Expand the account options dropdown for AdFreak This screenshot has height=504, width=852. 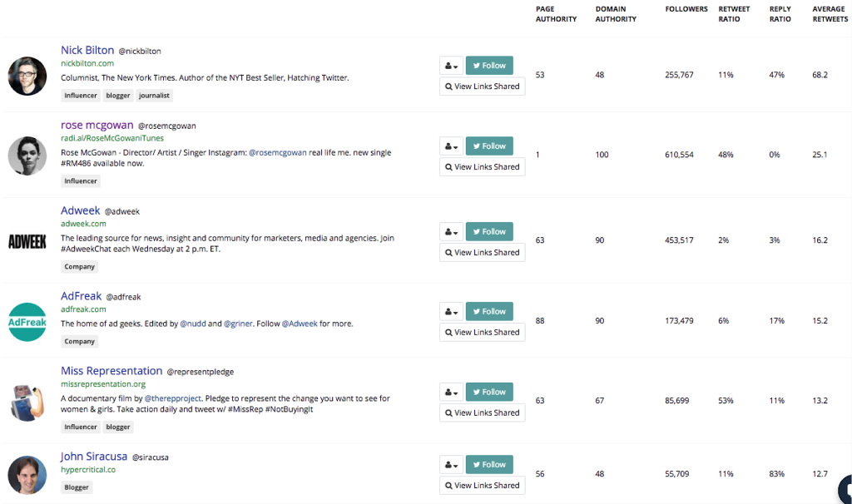point(450,311)
